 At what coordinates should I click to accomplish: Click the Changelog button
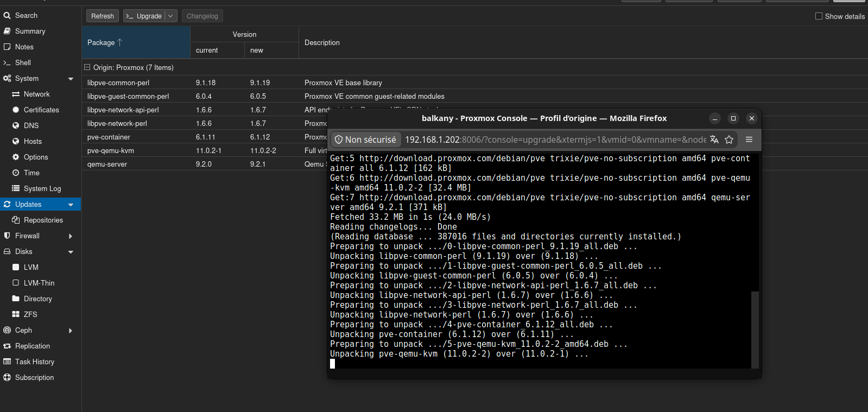tap(202, 16)
